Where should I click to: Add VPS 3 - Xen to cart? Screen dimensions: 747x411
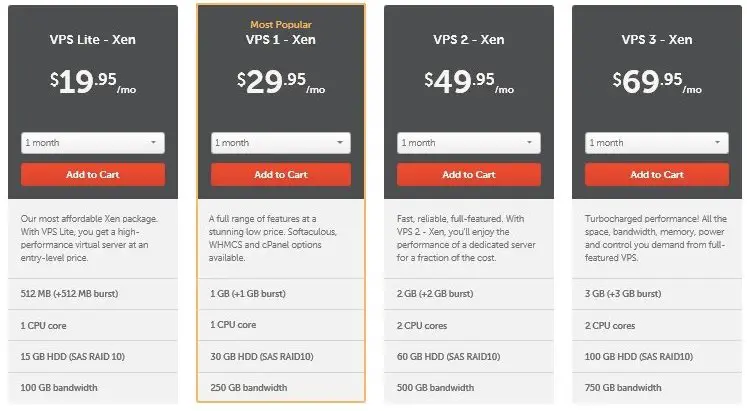pos(656,174)
